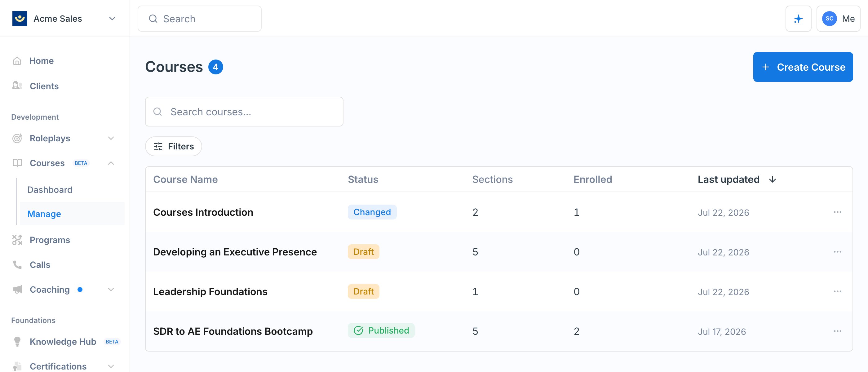Open the Courses Introduction course
The width and height of the screenshot is (868, 372).
coord(203,212)
